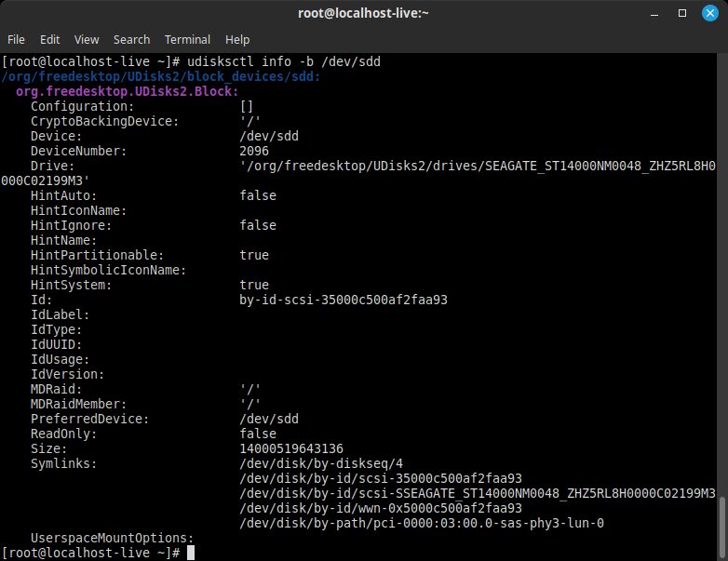Click the IdUsage: label
The width and height of the screenshot is (728, 561).
[x=60, y=359]
